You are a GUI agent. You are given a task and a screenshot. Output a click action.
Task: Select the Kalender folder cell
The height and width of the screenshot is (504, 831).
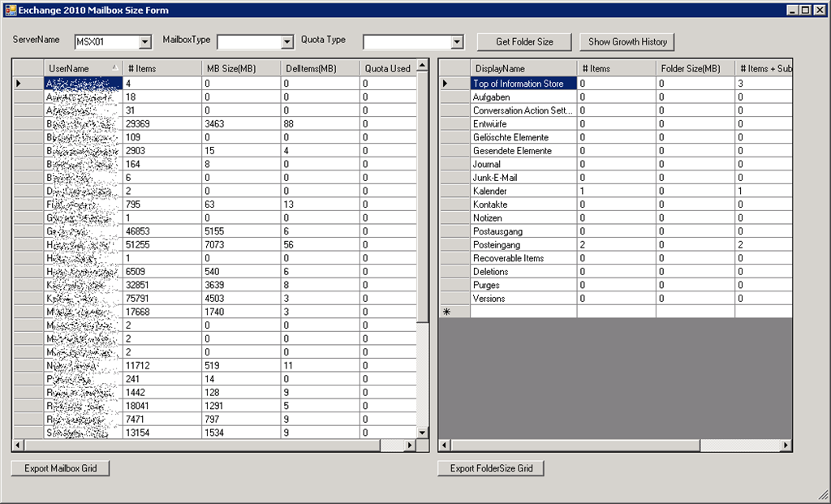523,191
